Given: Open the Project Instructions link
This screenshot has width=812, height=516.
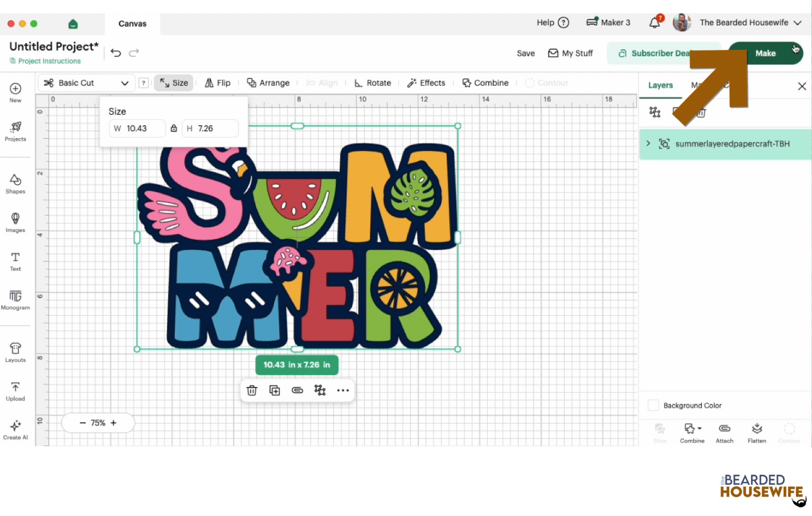Looking at the screenshot, I should [45, 61].
